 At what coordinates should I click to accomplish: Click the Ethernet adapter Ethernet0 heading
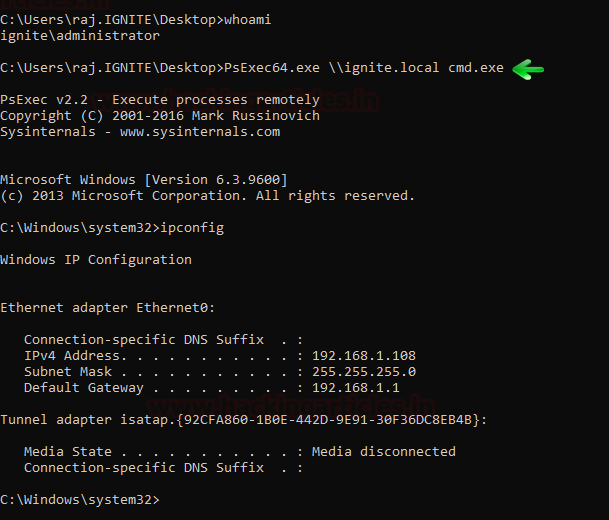click(x=107, y=308)
